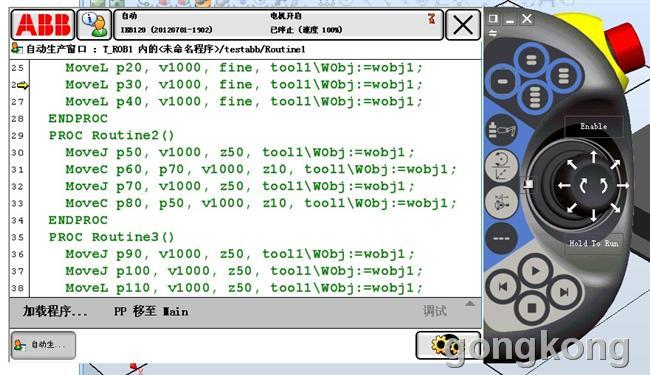The width and height of the screenshot is (650, 375).
Task: Toggle the Enable device button
Action: 594,126
